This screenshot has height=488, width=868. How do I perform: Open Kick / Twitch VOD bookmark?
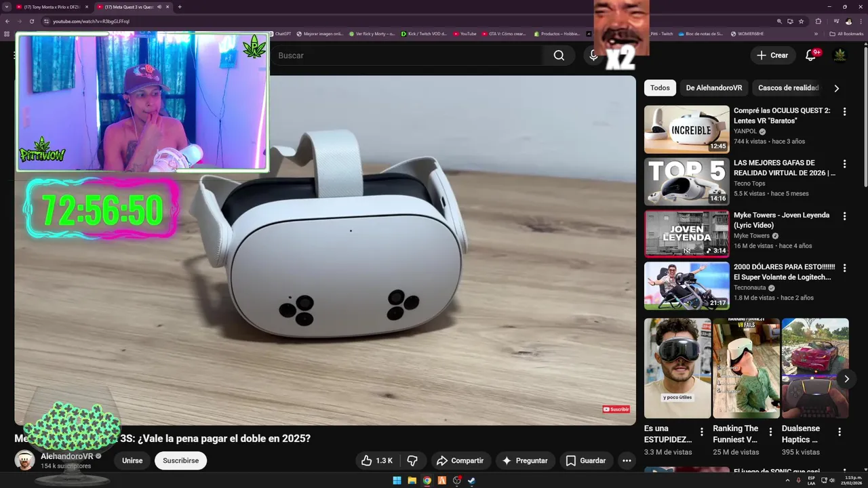tap(424, 34)
